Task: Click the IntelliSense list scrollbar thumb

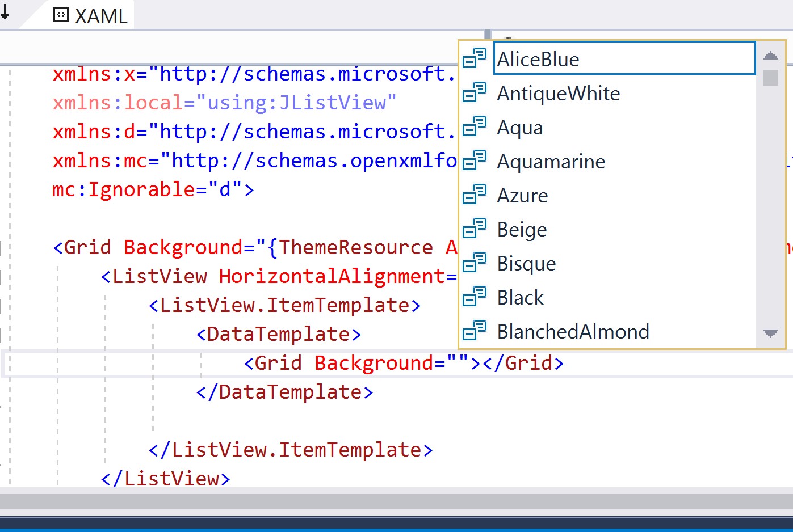Action: (770, 77)
